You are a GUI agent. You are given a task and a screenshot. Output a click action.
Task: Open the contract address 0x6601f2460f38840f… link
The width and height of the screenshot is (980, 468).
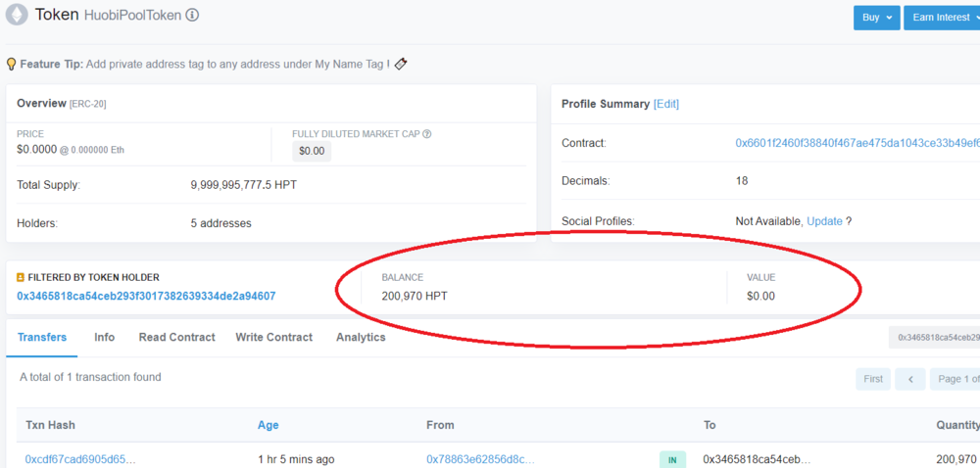857,143
